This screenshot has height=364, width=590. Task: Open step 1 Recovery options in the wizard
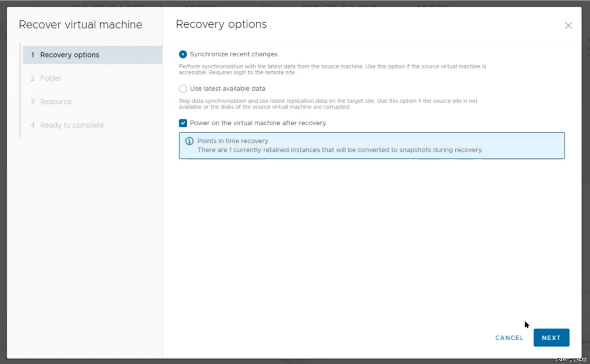point(69,55)
